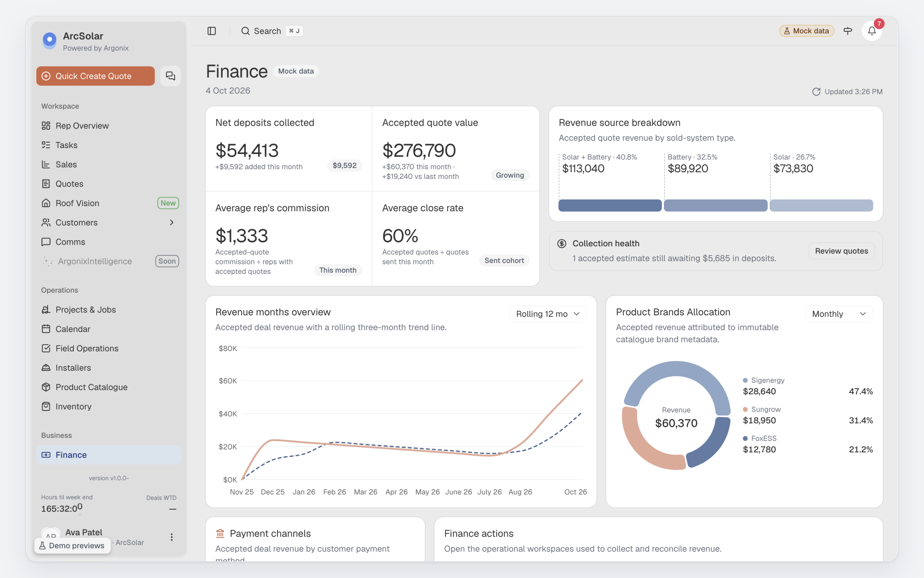Viewport: 924px width, 578px height.
Task: Open Projects & Jobs
Action: 109,310
